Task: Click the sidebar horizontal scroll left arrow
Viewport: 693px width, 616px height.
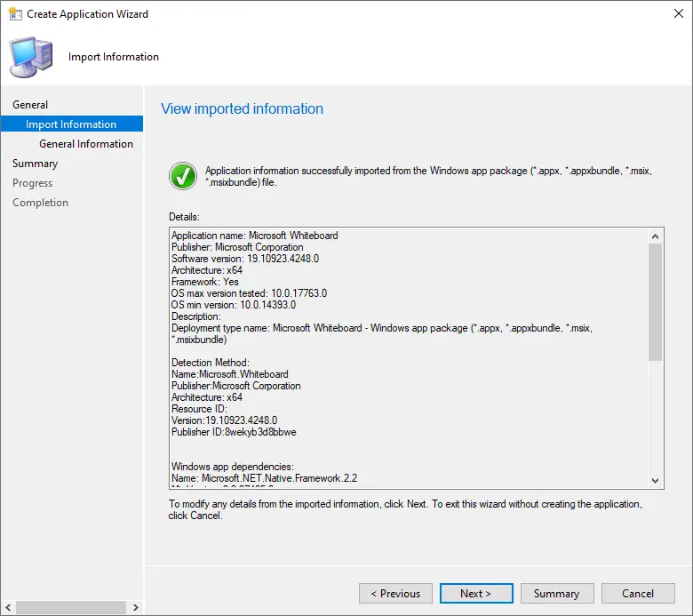Action: tap(8, 608)
